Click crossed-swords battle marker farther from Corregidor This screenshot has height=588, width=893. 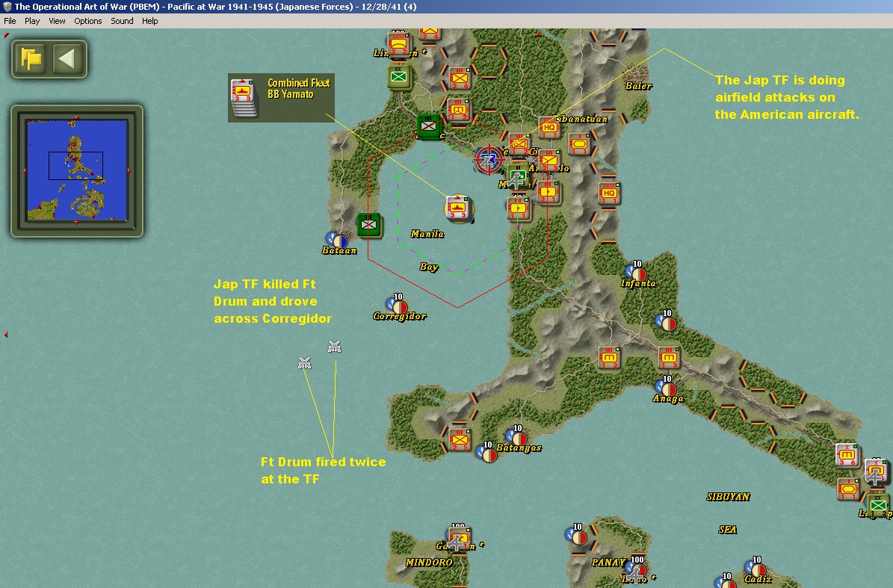305,363
